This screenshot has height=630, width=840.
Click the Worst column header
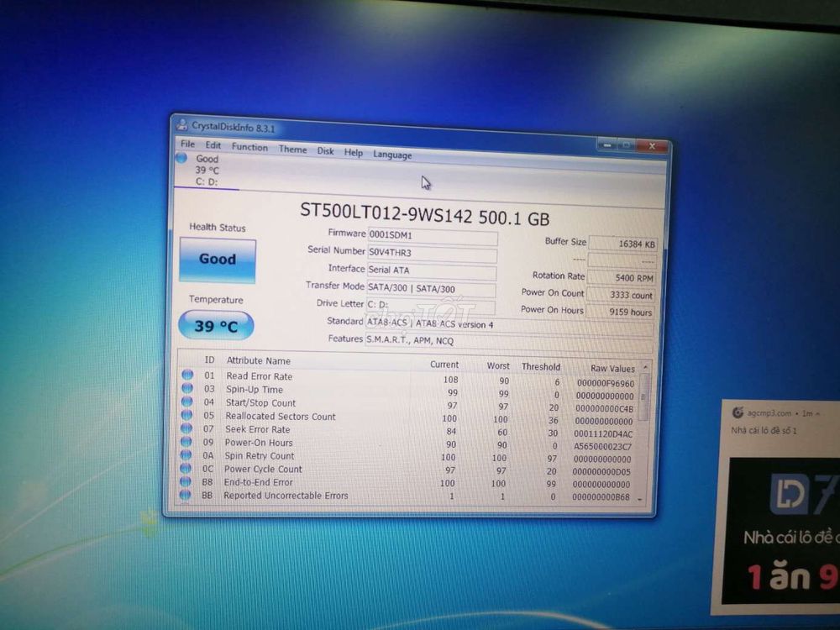coord(498,365)
